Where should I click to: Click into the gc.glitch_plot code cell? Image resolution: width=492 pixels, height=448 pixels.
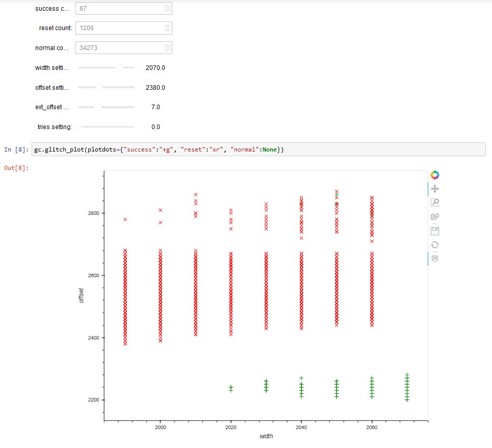click(x=258, y=150)
